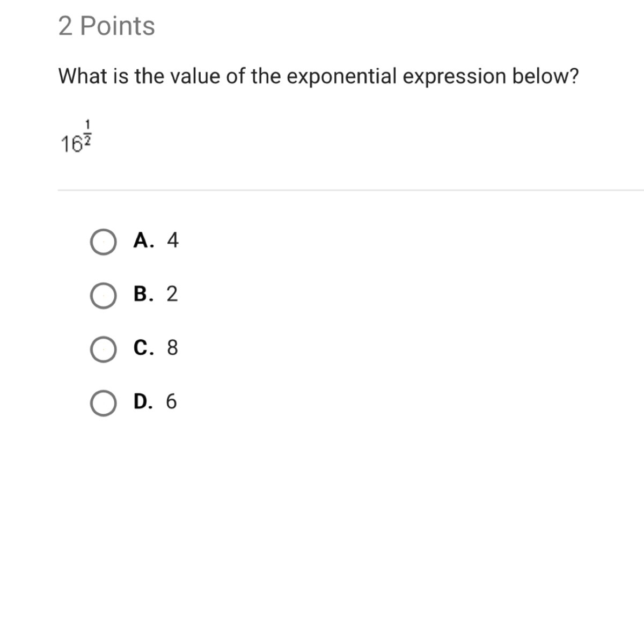Click the question text about exponential expression
Viewport: 644px width, 644px height.
319,77
